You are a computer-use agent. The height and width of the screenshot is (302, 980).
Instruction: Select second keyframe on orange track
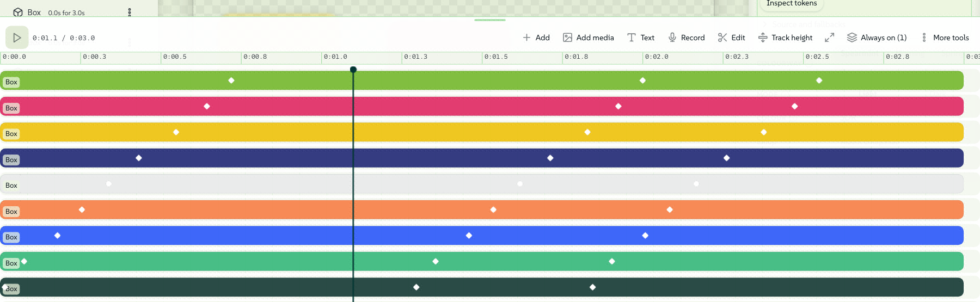(x=493, y=209)
